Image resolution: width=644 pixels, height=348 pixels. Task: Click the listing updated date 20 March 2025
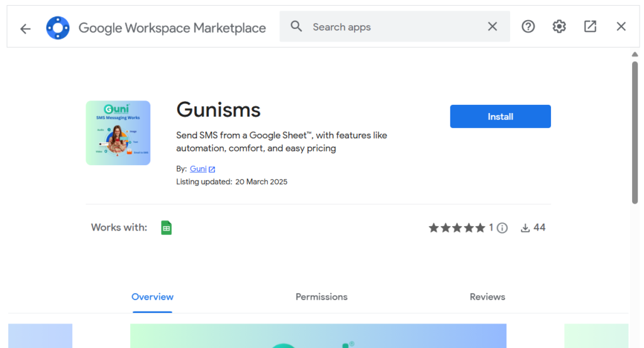click(261, 182)
